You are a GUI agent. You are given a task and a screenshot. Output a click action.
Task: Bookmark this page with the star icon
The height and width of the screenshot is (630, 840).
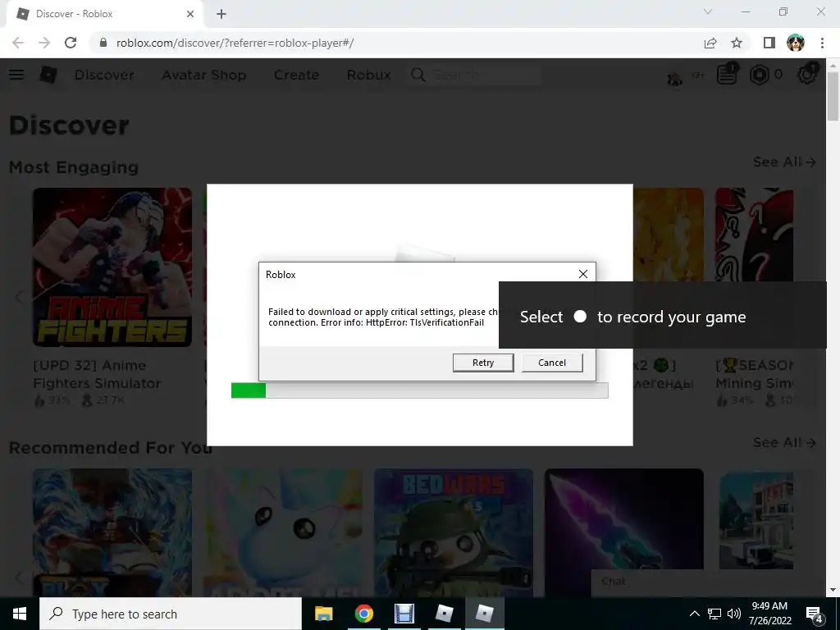737,43
